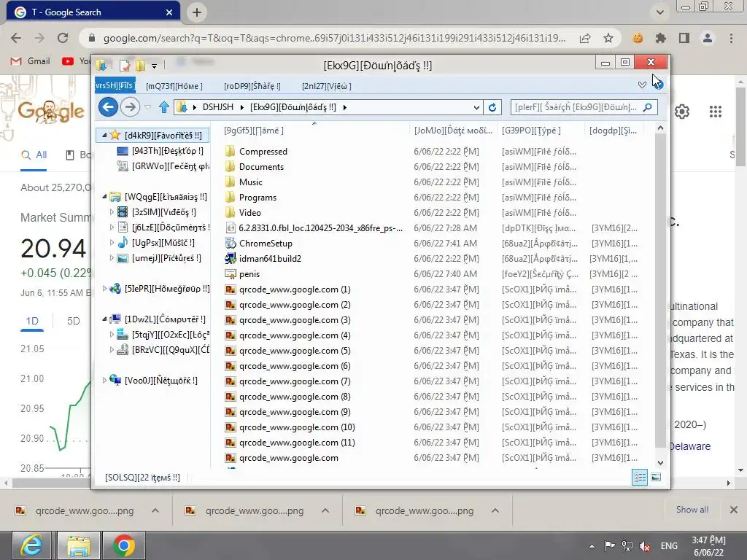Click the muted volume tray icon
The image size is (747, 560).
pos(645,546)
